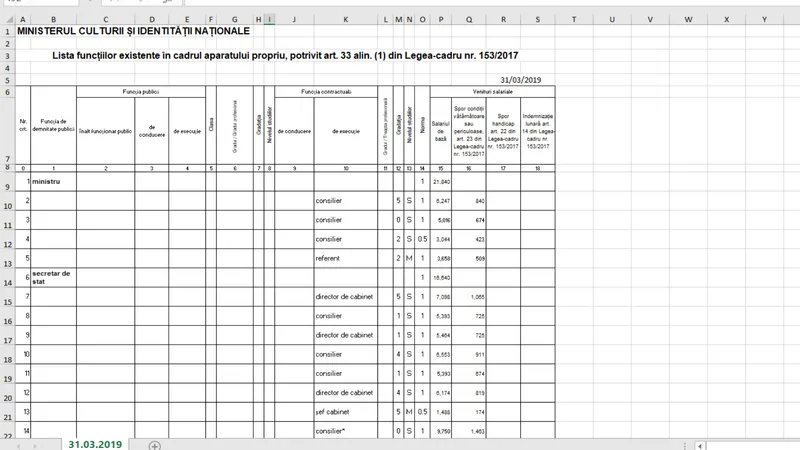Click the 'consilier*' cell in row 22
Screen dimensions: 800x450
[345, 431]
